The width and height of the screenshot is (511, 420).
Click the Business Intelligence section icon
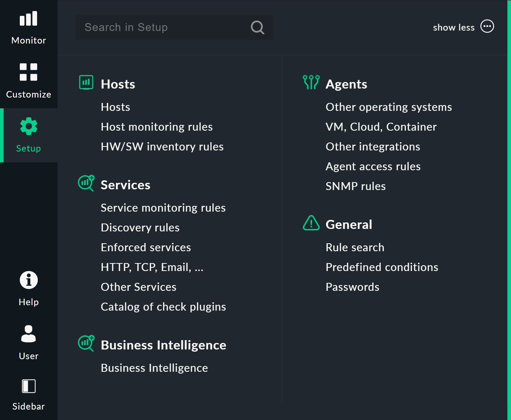pos(86,343)
